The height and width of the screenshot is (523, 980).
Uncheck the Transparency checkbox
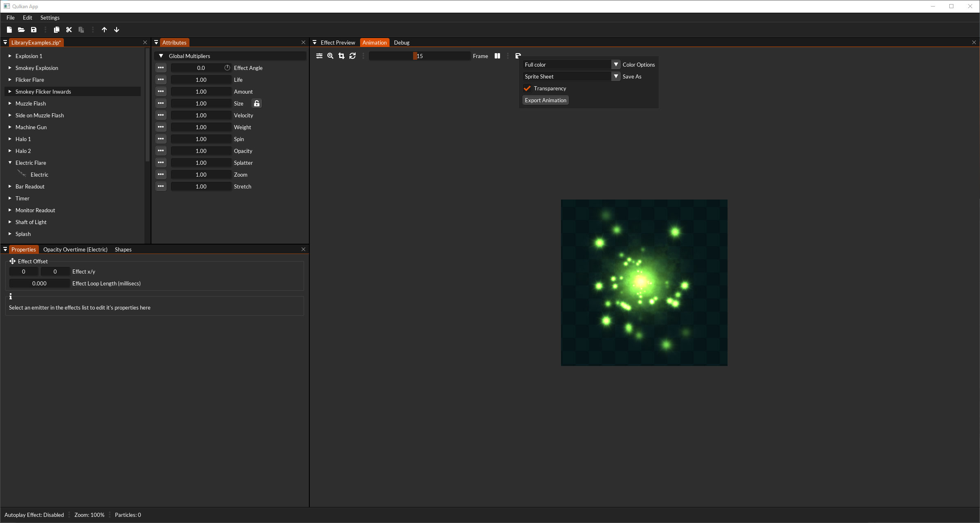pos(527,88)
